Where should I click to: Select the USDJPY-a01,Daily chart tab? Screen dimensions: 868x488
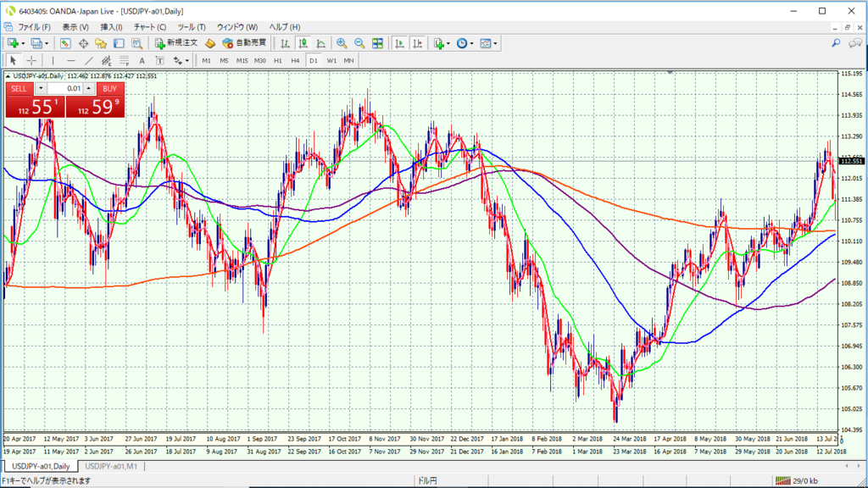[41, 467]
